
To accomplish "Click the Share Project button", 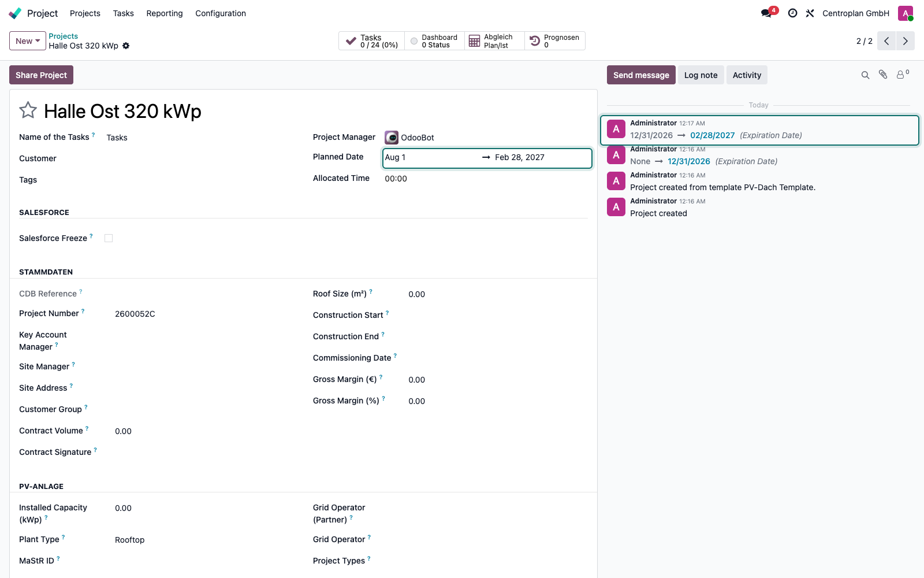I will pos(41,75).
